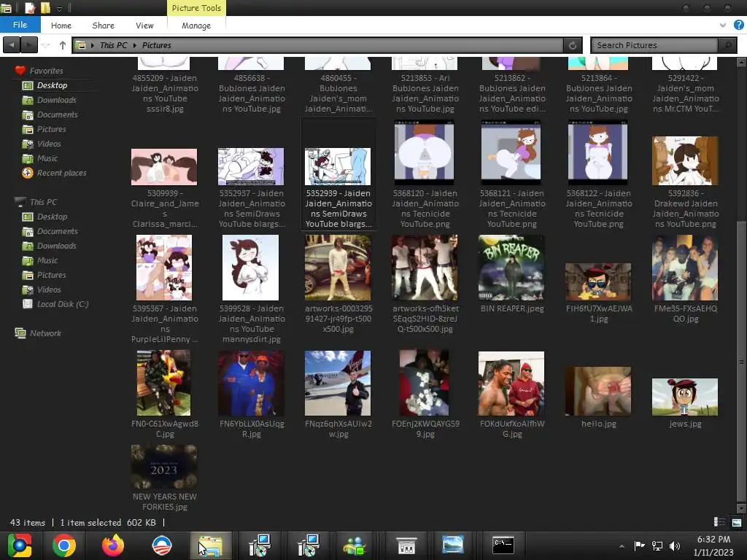Click the vertical scrollbar thumb
747x560 pixels.
click(741, 362)
